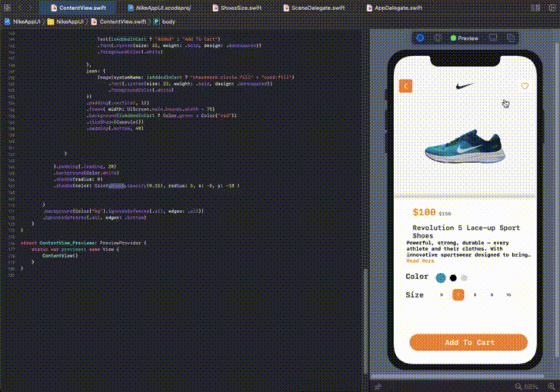Select the light gray color swatch
Viewport: 560px width, 392px height.
click(464, 277)
